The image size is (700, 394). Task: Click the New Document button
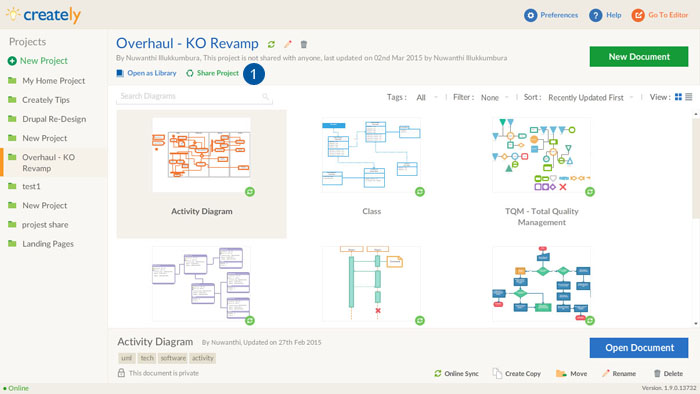click(639, 57)
